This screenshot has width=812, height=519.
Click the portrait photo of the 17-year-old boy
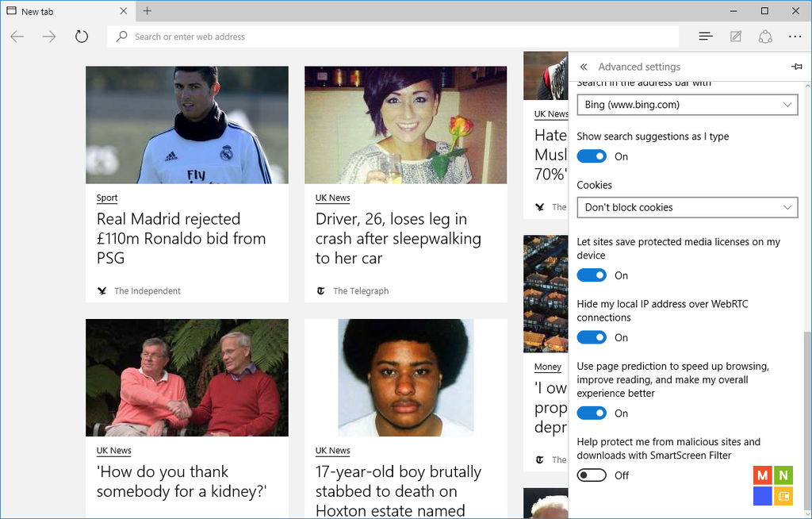(405, 378)
